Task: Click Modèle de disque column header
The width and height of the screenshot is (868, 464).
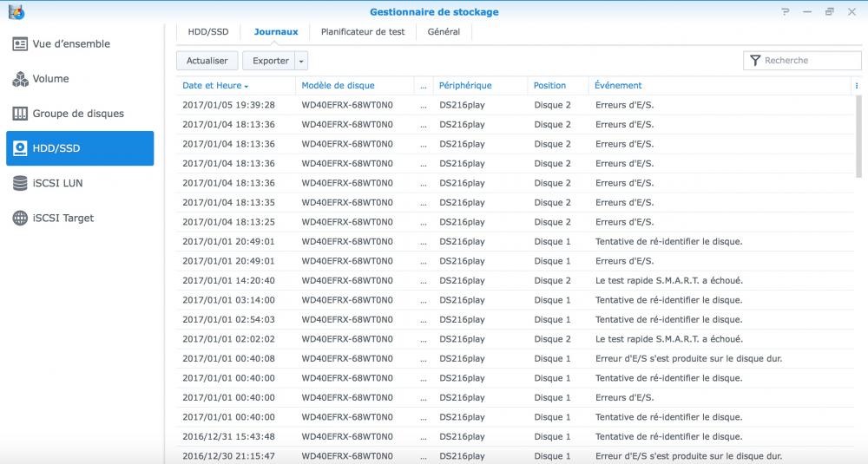Action: click(x=355, y=86)
